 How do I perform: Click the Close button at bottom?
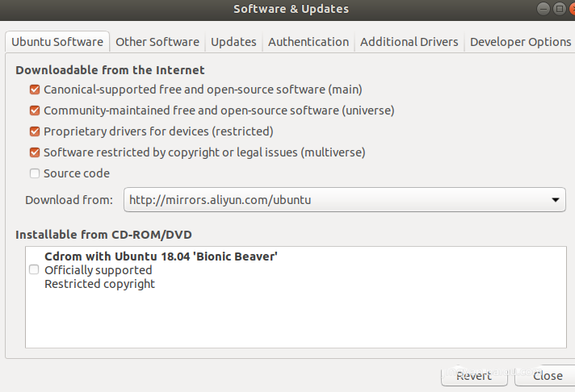pyautogui.click(x=548, y=376)
